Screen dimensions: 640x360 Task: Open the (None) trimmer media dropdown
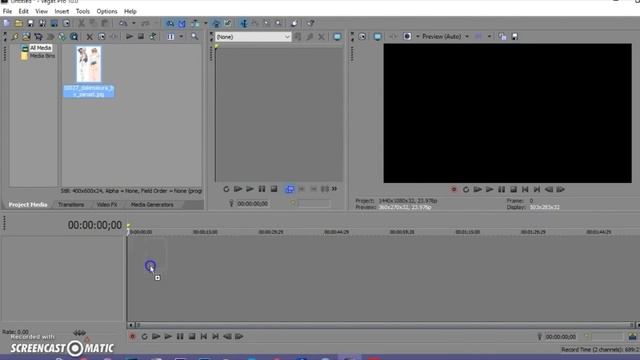click(x=253, y=37)
